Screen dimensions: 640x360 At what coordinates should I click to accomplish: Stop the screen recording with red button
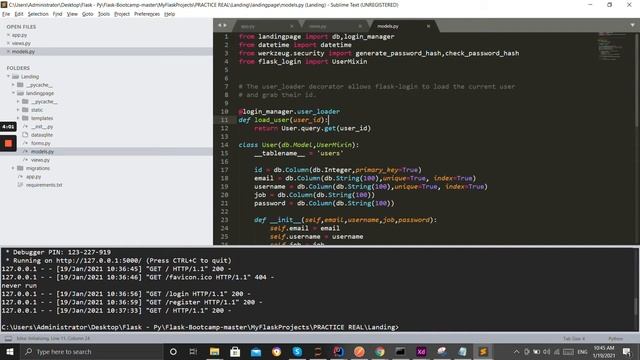point(8,143)
